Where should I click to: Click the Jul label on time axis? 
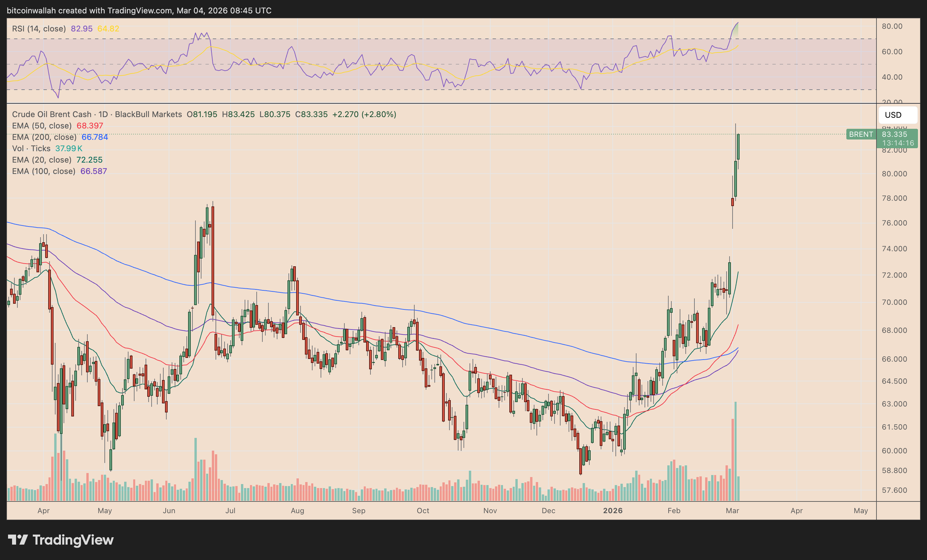pos(230,511)
